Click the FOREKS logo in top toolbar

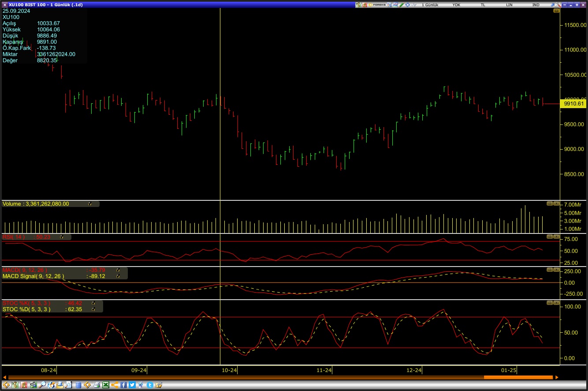click(378, 4)
